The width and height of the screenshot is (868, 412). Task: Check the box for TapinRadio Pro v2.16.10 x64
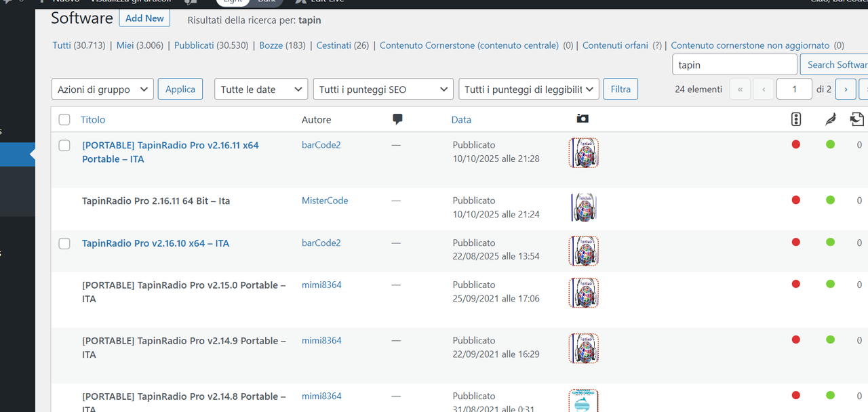(64, 243)
